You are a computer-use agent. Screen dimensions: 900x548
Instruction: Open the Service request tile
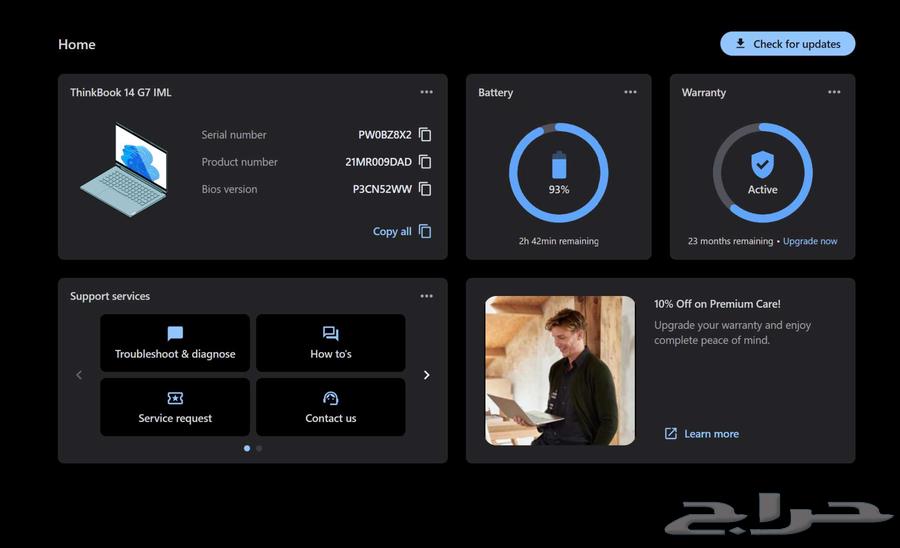click(x=175, y=407)
